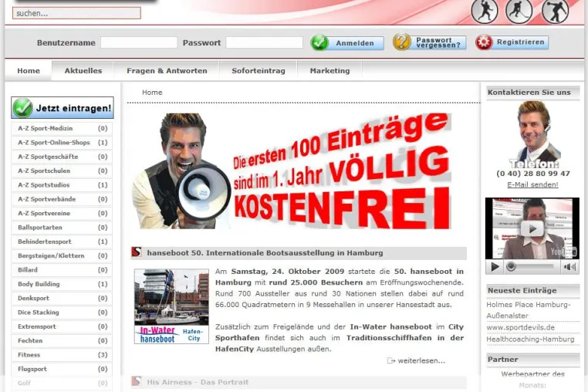Switch to the Aktuelles tab
The image size is (588, 392).
83,70
